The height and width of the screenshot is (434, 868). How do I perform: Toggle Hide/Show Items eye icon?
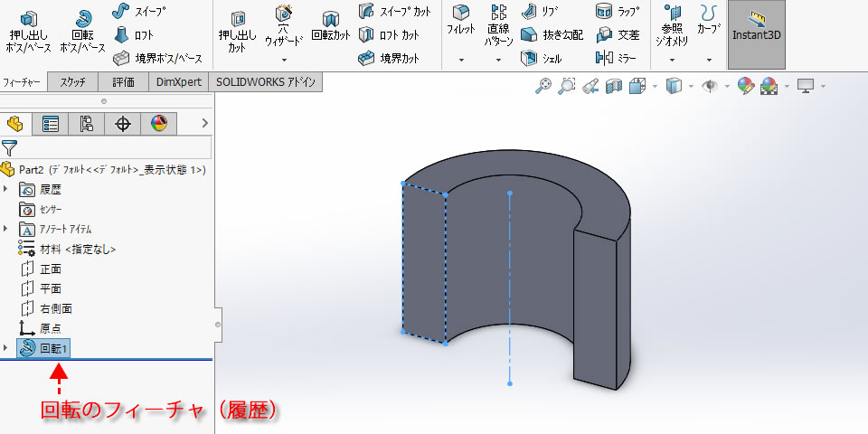711,86
